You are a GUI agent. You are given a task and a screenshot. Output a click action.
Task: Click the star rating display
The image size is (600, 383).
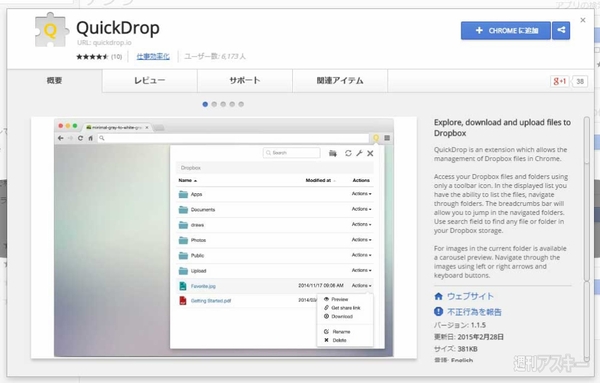[x=92, y=57]
